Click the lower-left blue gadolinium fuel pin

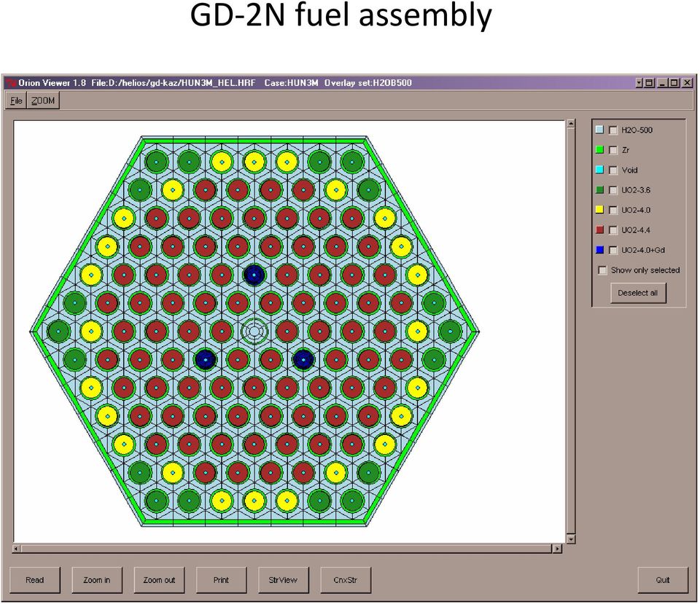(206, 359)
